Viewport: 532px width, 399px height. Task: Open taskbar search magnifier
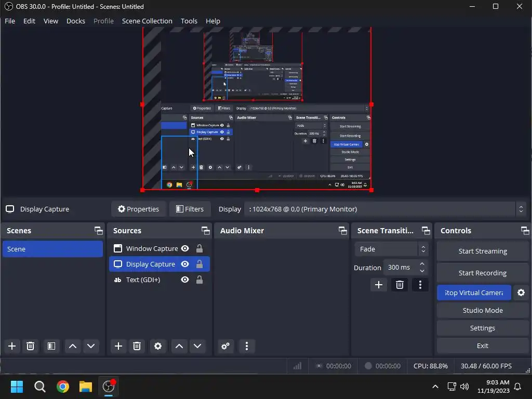click(x=39, y=387)
